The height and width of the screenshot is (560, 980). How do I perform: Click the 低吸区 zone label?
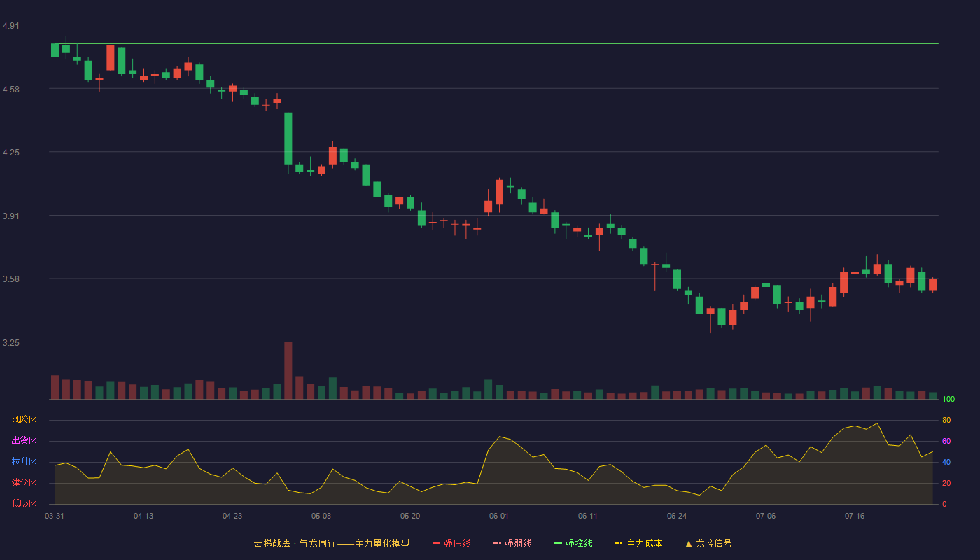tap(24, 503)
